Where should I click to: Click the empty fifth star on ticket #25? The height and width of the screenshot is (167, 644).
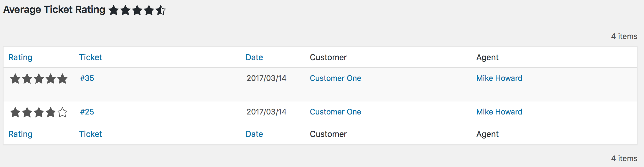tap(62, 112)
